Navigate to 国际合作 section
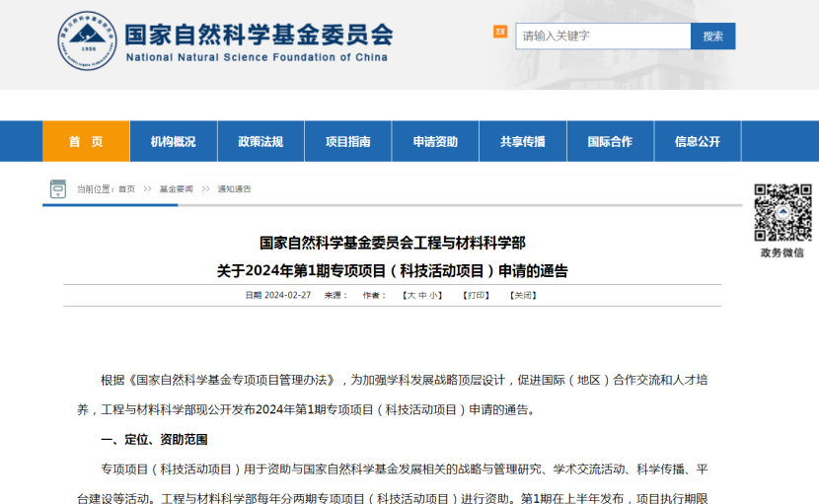819x504 pixels. (610, 142)
